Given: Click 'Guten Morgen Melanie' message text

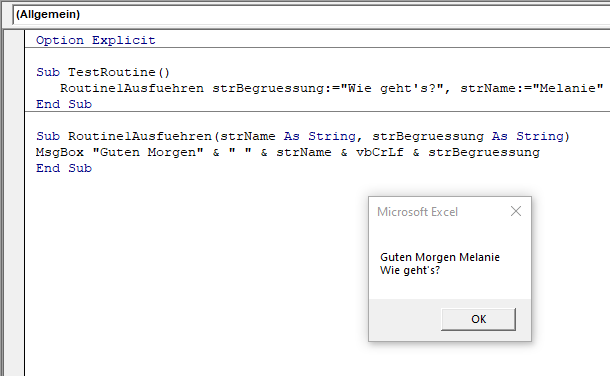Looking at the screenshot, I should click(x=440, y=257).
